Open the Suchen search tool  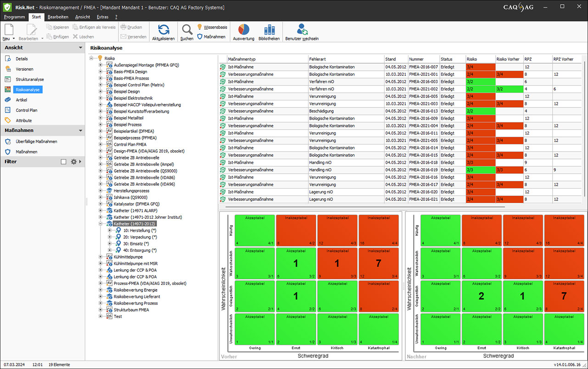(187, 30)
